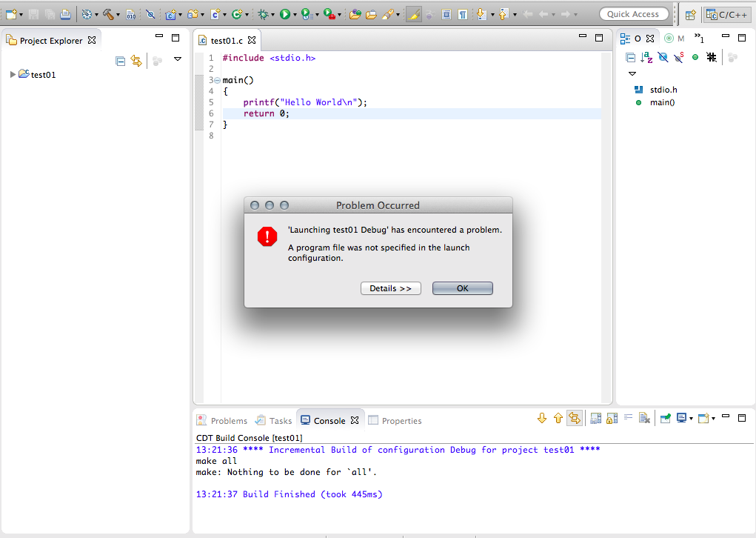Click the skip all breakpoints icon
The height and width of the screenshot is (538, 756).
click(150, 15)
